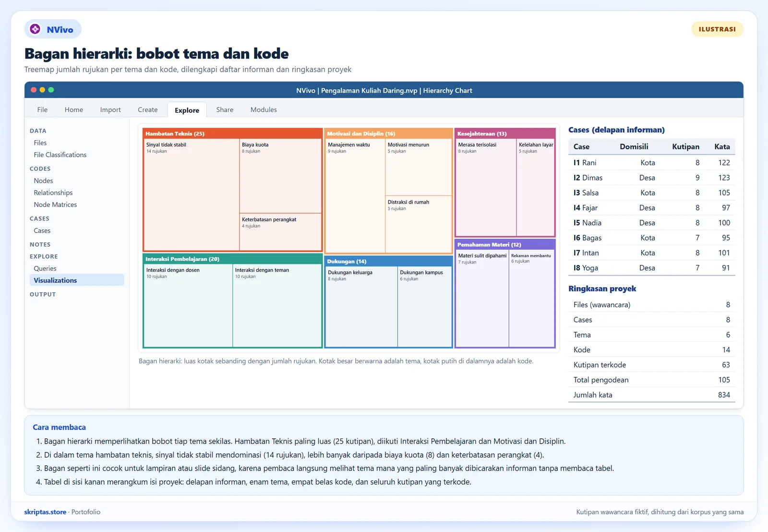Click the I1 Rani case row
This screenshot has height=532, width=768.
click(651, 163)
